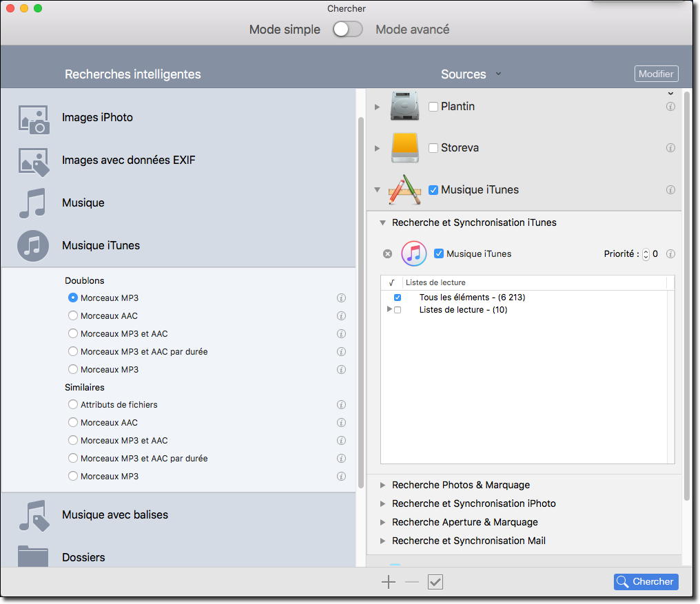The height and width of the screenshot is (604, 700).
Task: Info for Morceaux MP3 et AAC par durée, Doublons
Action: (341, 351)
